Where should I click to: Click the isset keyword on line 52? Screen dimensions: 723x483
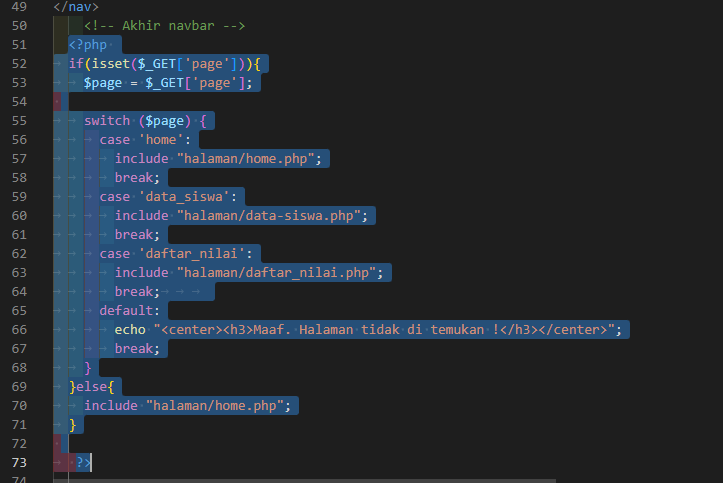(x=111, y=64)
